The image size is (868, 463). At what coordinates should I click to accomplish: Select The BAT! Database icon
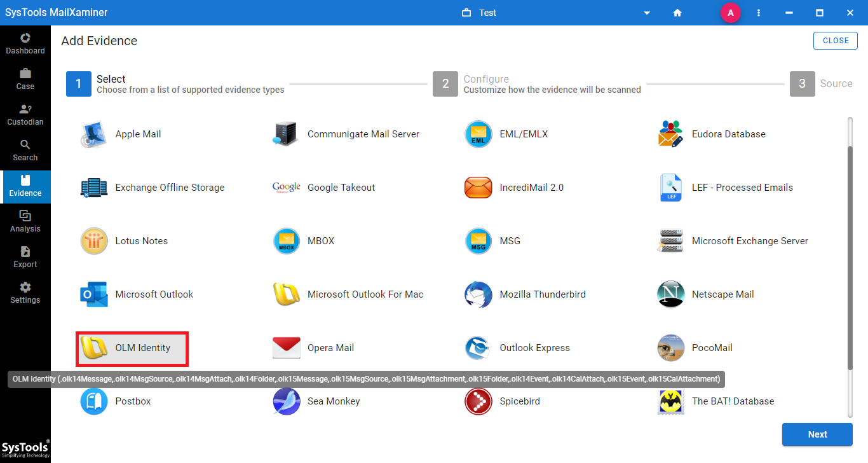(670, 401)
